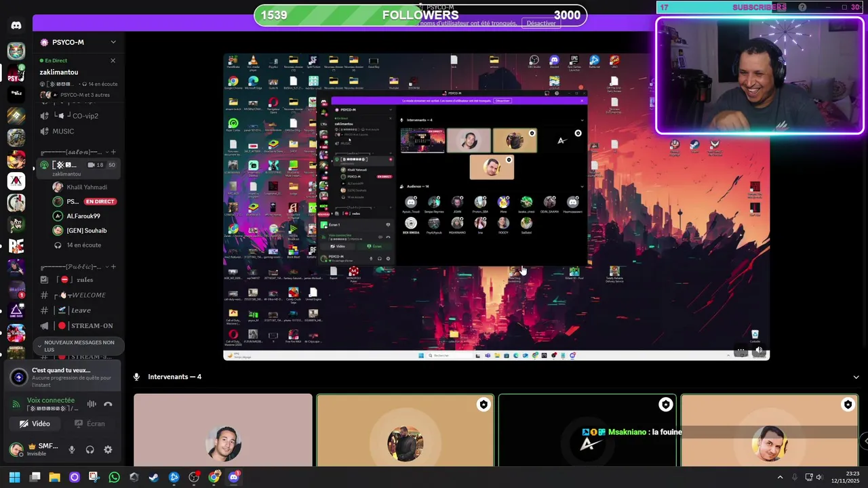
Task: Expand the side panel arrow at right edge
Action: (x=865, y=441)
